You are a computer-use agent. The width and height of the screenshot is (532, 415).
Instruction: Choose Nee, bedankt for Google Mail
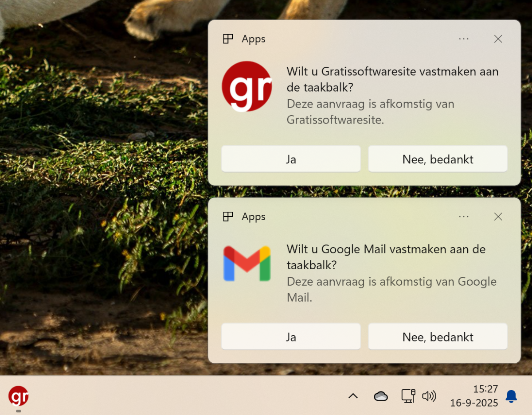[438, 337]
